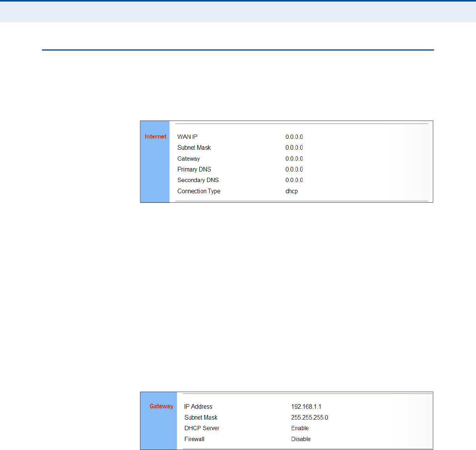Select the Secondary DNS value 0.0.0.0
This screenshot has height=450, width=476.
click(x=294, y=180)
